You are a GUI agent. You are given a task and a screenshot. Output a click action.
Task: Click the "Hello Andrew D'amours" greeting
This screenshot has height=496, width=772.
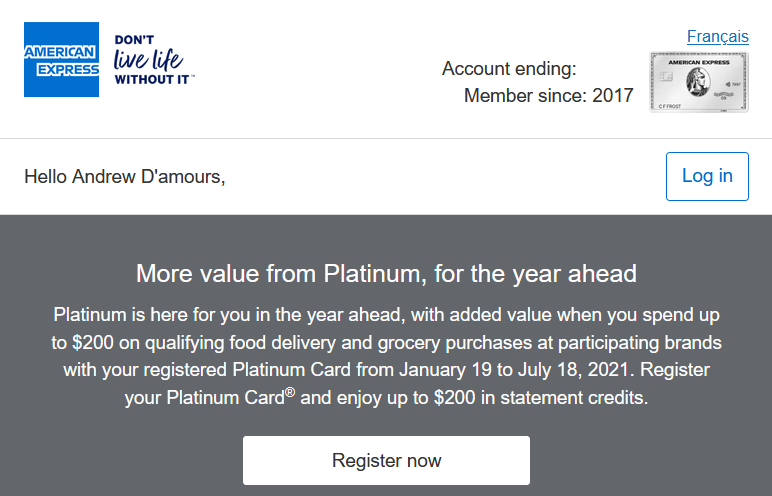(125, 176)
